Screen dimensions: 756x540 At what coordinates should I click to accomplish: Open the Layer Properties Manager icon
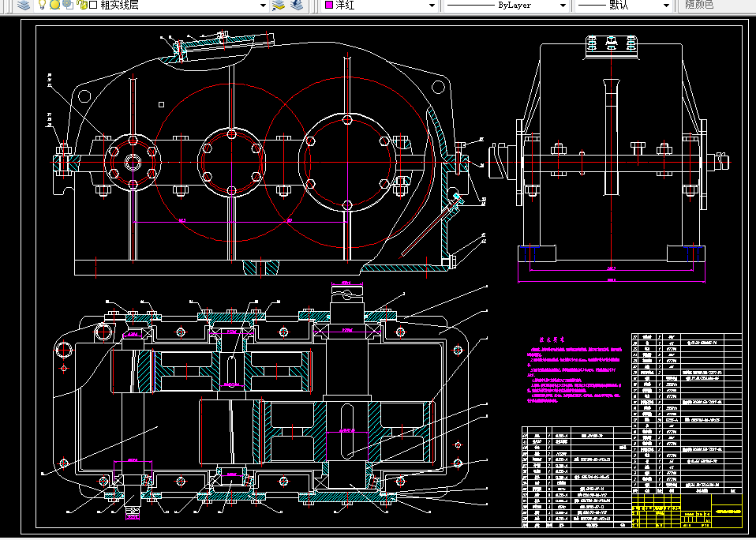click(x=24, y=5)
